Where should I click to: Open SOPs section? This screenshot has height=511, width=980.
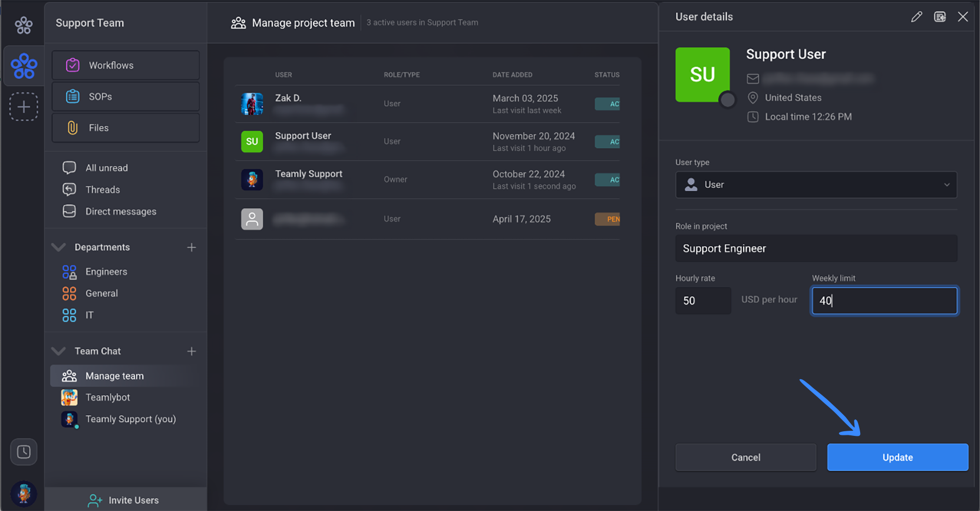coord(126,97)
